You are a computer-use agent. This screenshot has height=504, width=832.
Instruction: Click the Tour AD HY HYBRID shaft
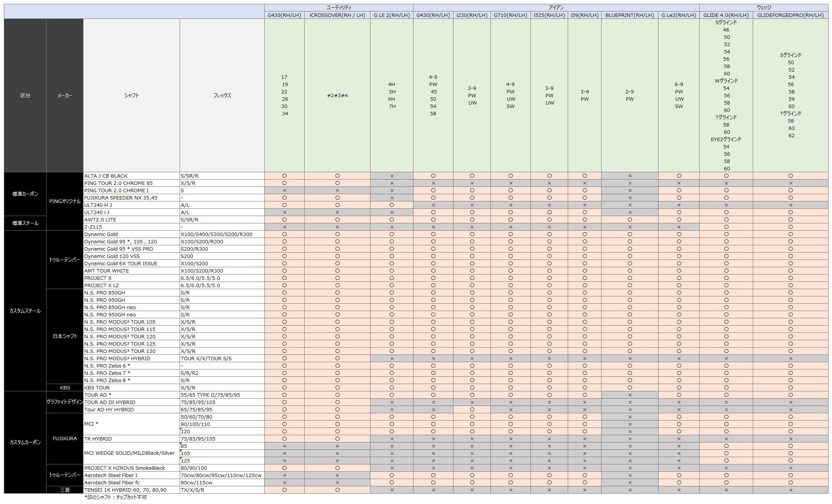click(x=132, y=409)
